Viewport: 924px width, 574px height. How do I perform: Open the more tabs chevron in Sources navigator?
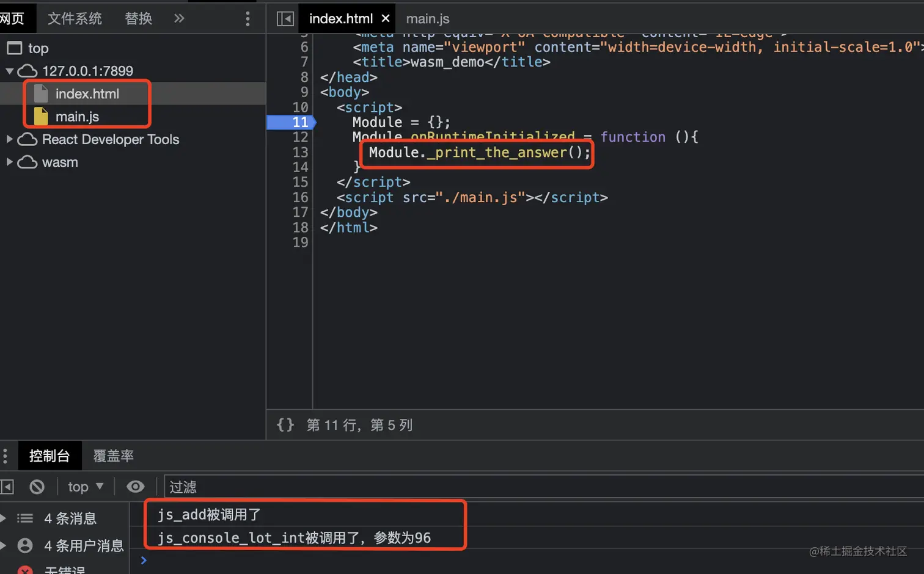[179, 18]
